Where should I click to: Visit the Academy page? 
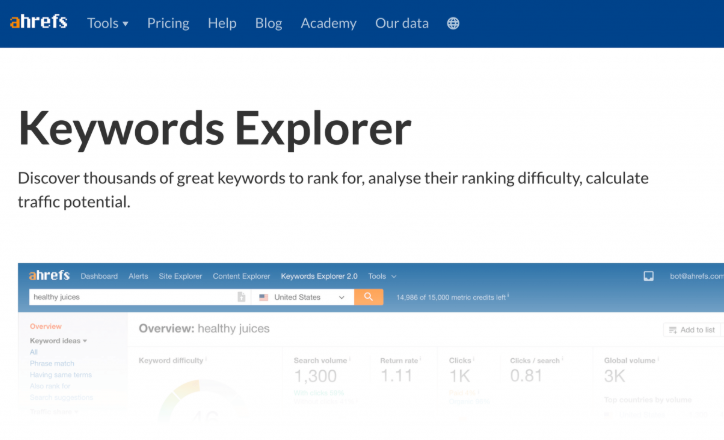328,23
